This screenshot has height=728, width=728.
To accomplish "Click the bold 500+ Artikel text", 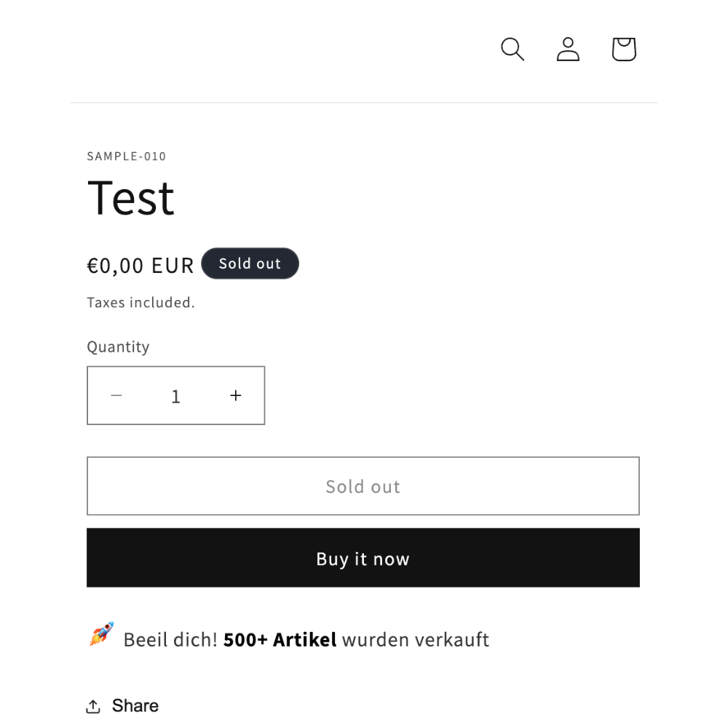I will coord(280,640).
